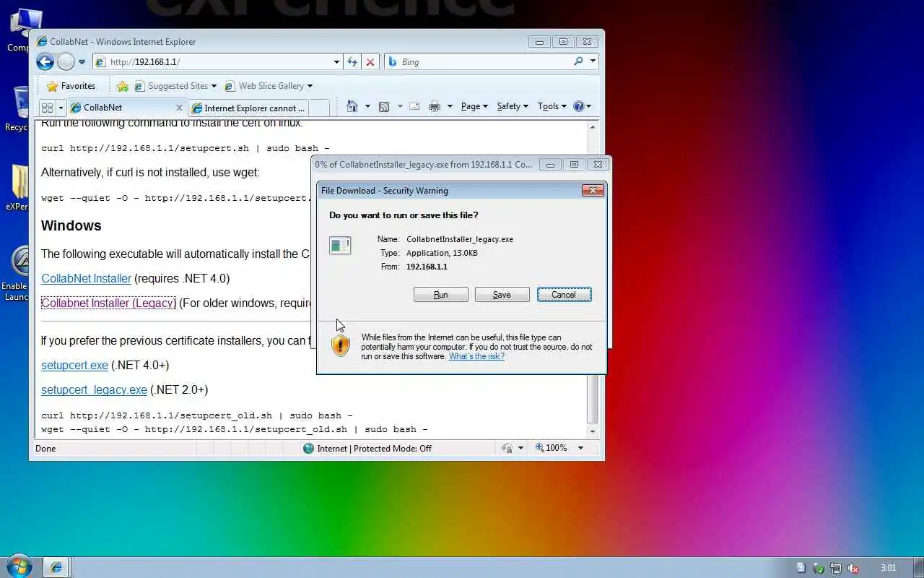Click the Read Mail envelope icon
Image resolution: width=924 pixels, height=578 pixels.
point(414,106)
